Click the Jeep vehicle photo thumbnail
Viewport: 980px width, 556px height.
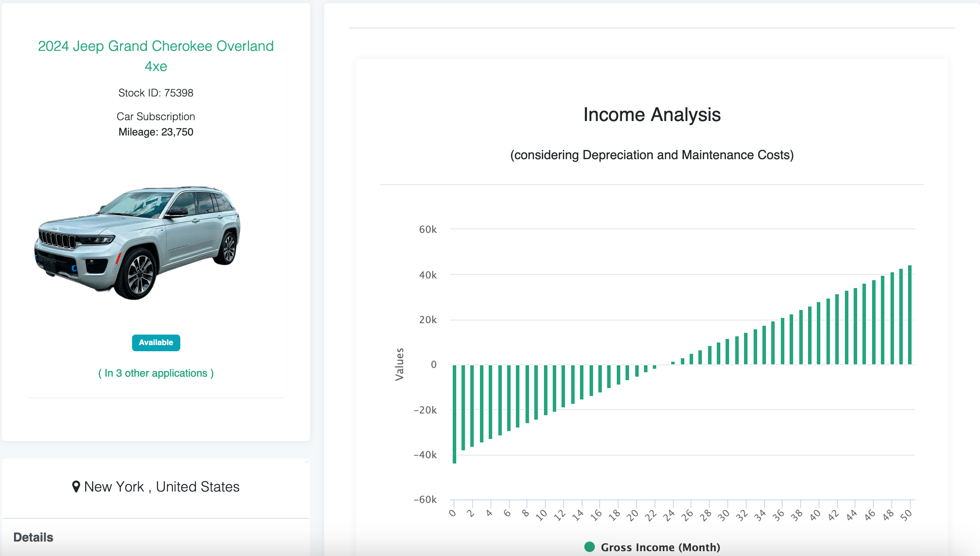137,242
